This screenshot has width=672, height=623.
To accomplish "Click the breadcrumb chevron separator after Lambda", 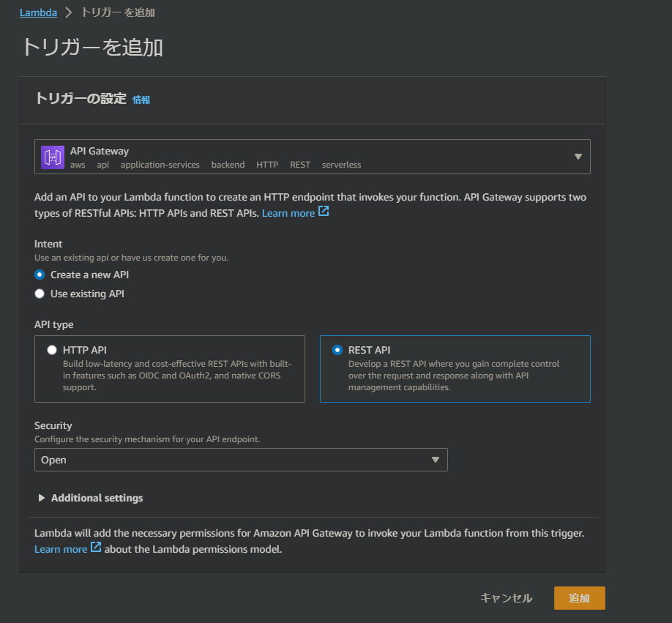I will pyautogui.click(x=69, y=12).
